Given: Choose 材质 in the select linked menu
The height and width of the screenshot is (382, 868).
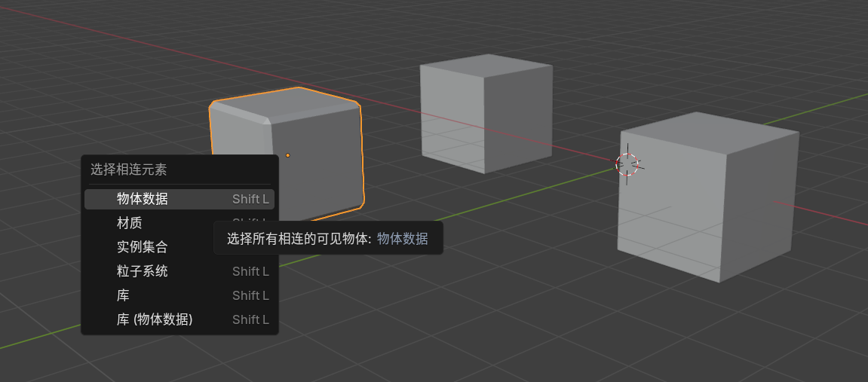Looking at the screenshot, I should [x=179, y=223].
